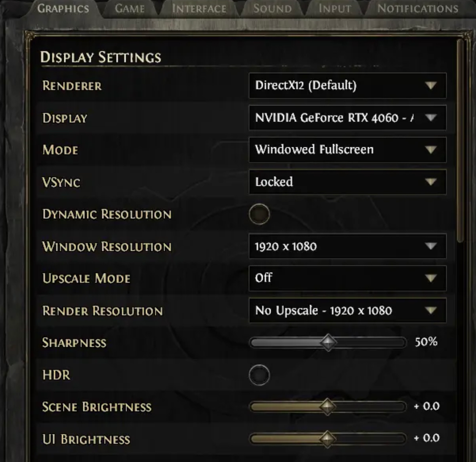Image resolution: width=476 pixels, height=462 pixels.
Task: Turn on the HDR toggle
Action: 259,375
